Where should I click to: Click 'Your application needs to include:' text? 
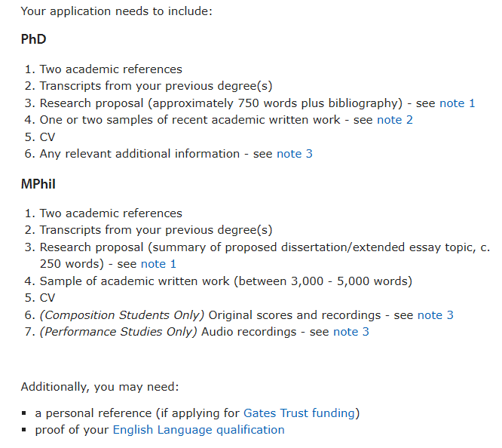[117, 11]
